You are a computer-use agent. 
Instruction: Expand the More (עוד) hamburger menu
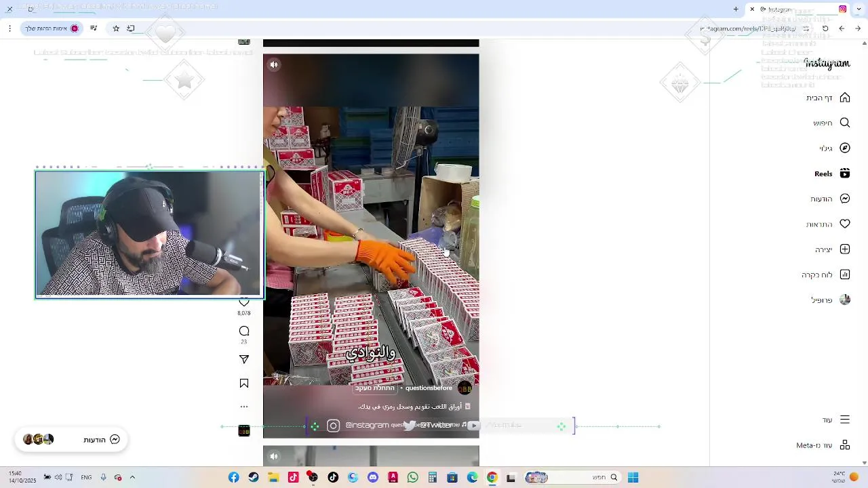pos(845,420)
